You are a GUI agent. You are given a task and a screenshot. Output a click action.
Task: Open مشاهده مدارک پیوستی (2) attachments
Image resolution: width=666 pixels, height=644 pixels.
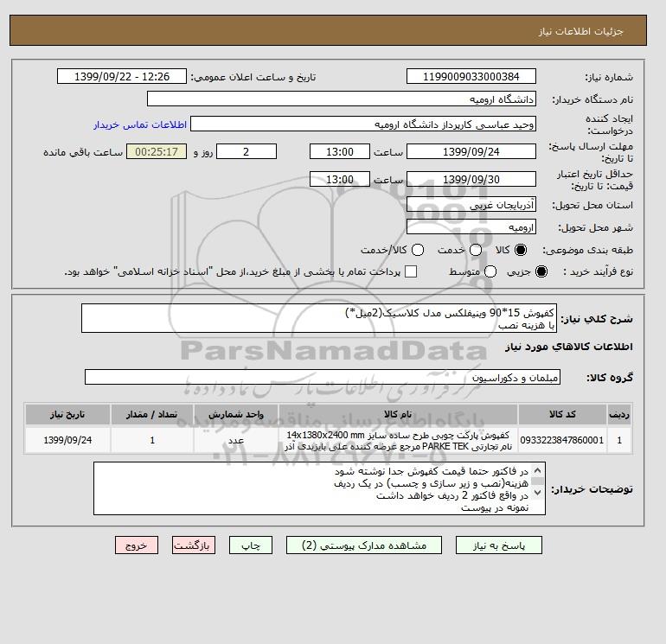(364, 545)
